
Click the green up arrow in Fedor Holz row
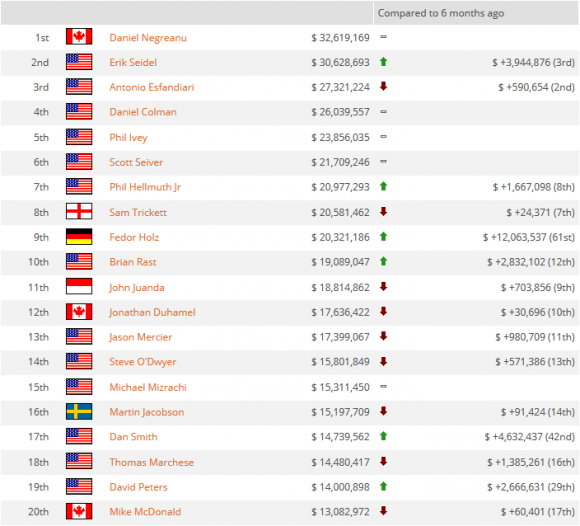[383, 236]
